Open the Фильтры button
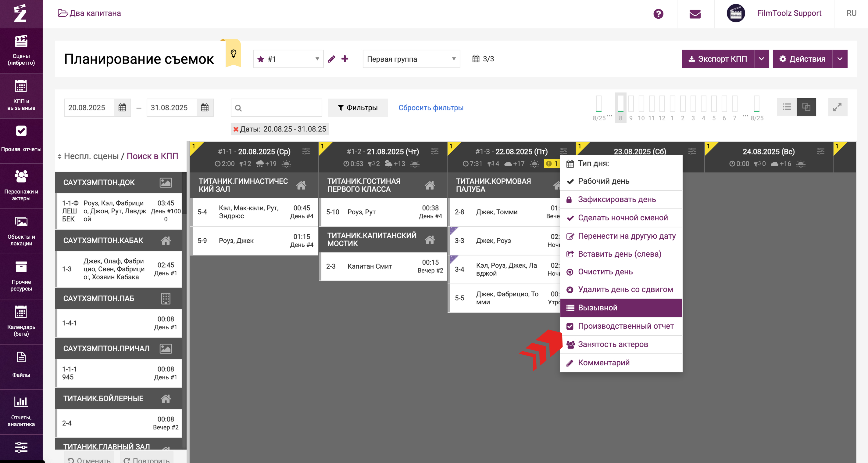Screen dimensions: 868x463 (358, 107)
